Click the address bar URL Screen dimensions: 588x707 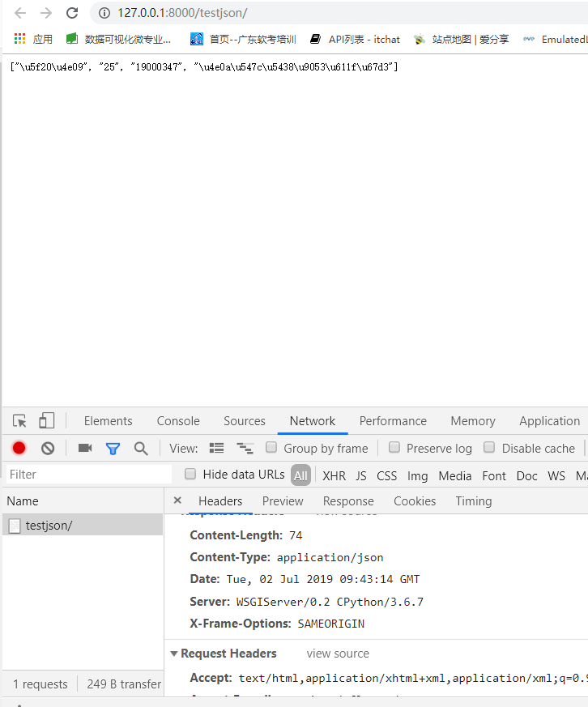182,13
